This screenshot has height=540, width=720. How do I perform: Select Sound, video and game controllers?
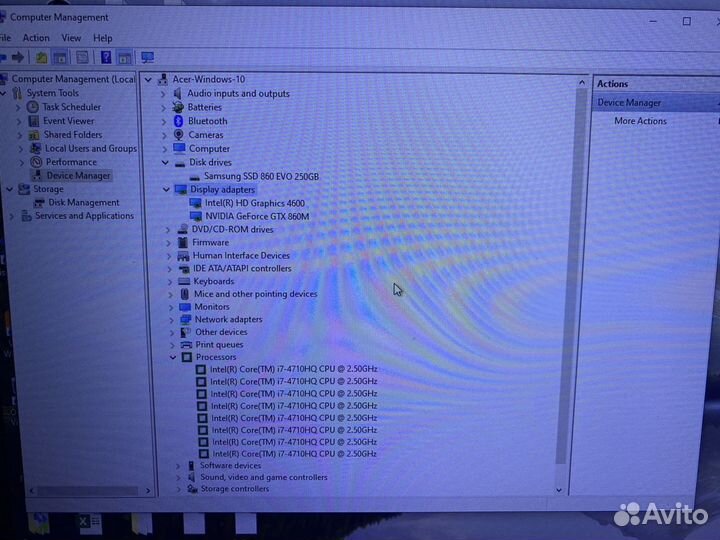coord(264,477)
